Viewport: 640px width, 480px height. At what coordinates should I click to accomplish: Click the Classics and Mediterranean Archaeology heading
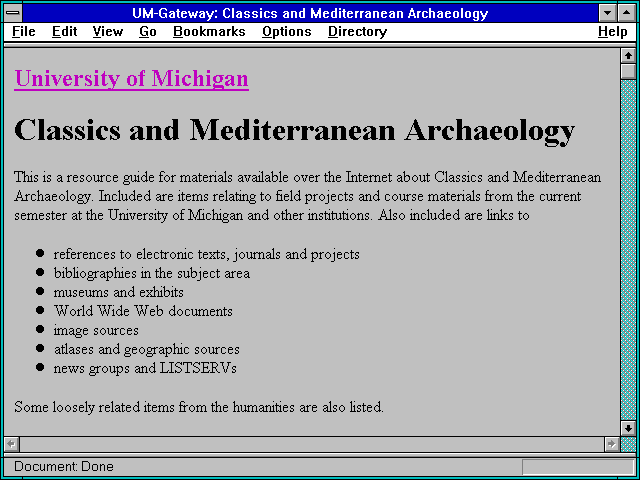294,131
